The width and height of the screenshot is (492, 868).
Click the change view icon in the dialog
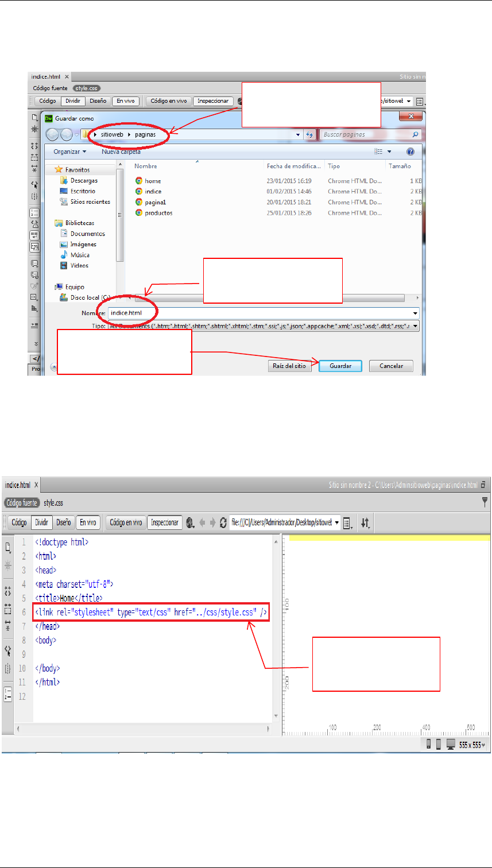click(378, 152)
